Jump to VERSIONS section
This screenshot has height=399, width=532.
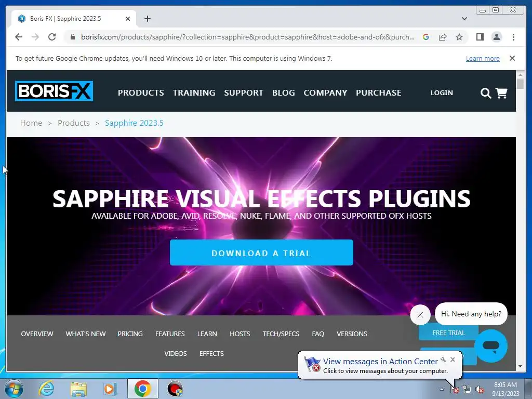coord(352,334)
